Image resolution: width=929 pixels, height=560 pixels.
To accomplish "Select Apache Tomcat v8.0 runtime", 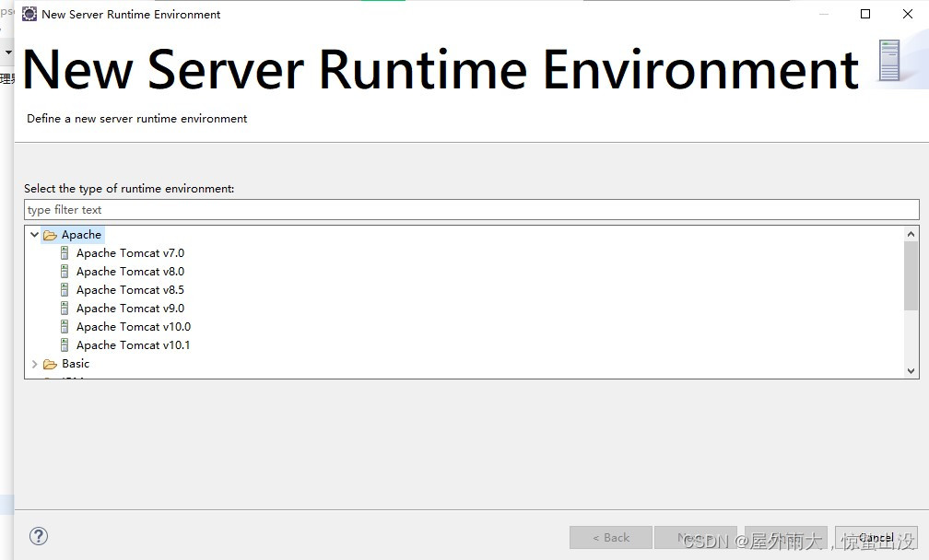I will [x=130, y=272].
